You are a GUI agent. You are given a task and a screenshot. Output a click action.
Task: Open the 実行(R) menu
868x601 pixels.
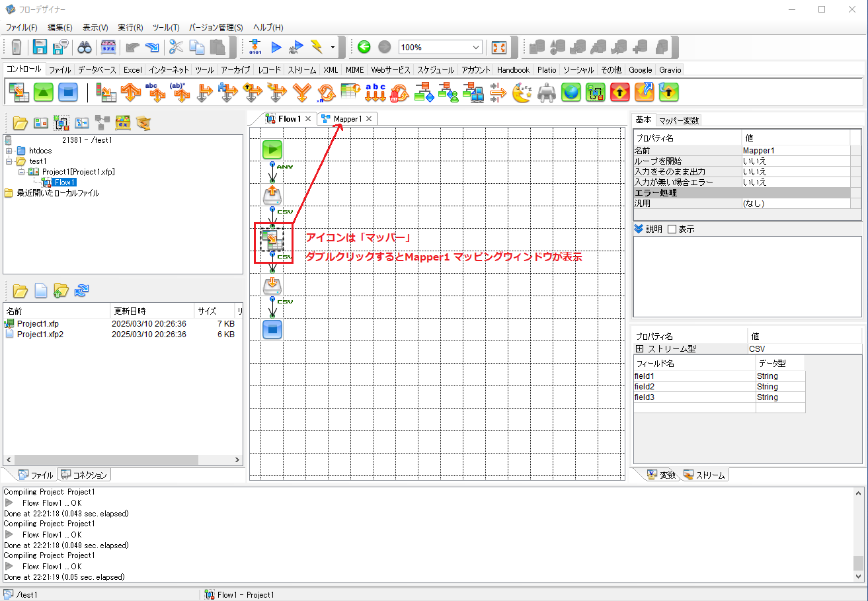[130, 28]
